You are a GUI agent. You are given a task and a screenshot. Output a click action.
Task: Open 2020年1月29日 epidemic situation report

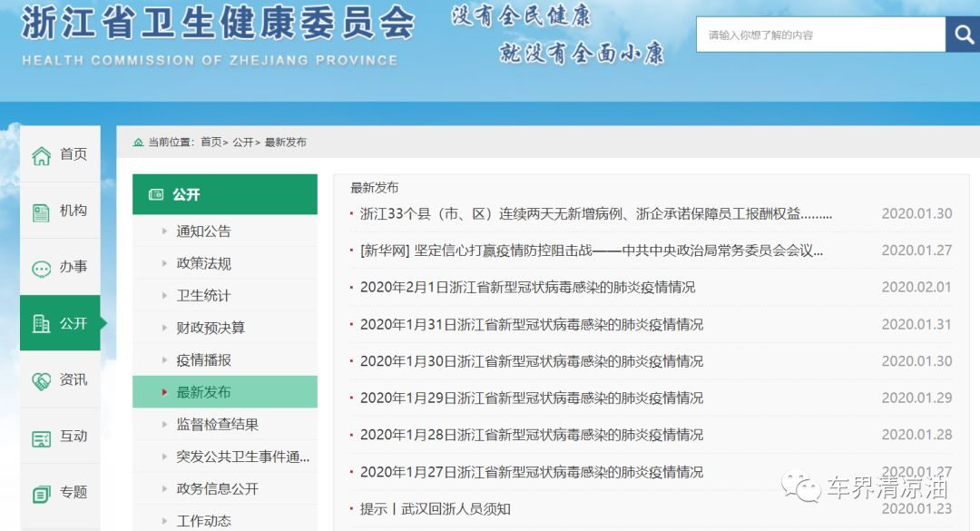[x=531, y=398]
